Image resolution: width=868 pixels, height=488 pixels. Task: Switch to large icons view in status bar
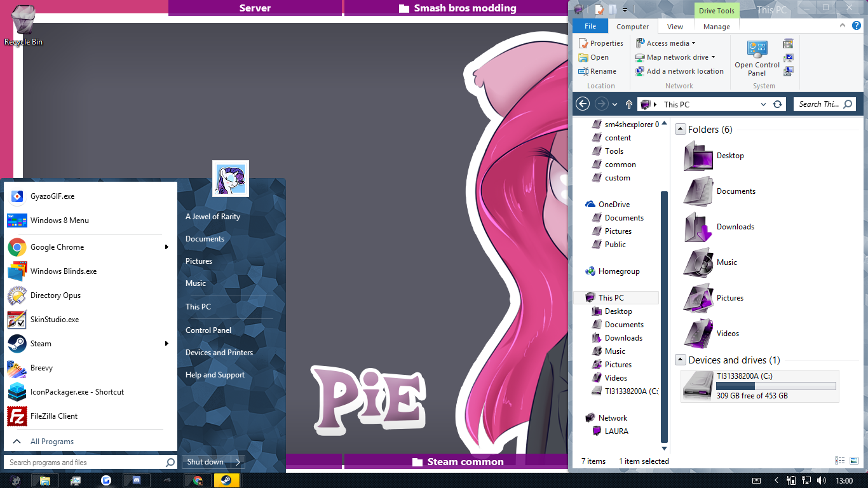(855, 461)
